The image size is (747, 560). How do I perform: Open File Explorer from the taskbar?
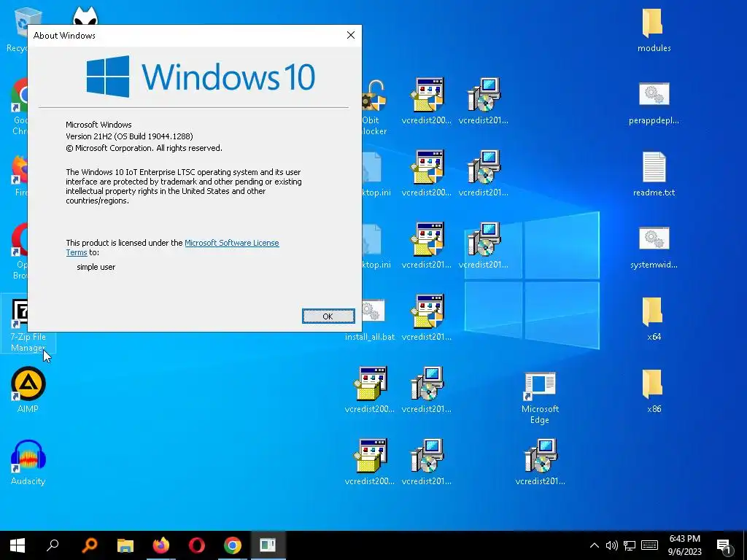coord(125,545)
